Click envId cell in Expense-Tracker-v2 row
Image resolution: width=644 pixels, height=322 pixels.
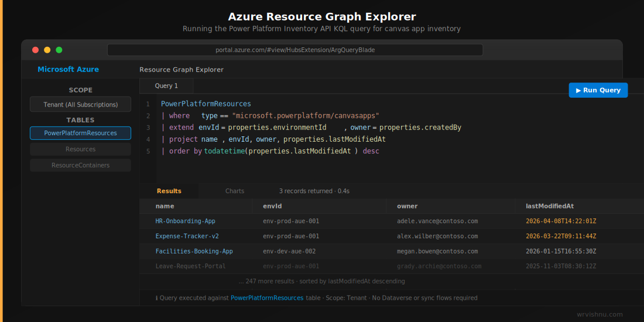(x=291, y=236)
